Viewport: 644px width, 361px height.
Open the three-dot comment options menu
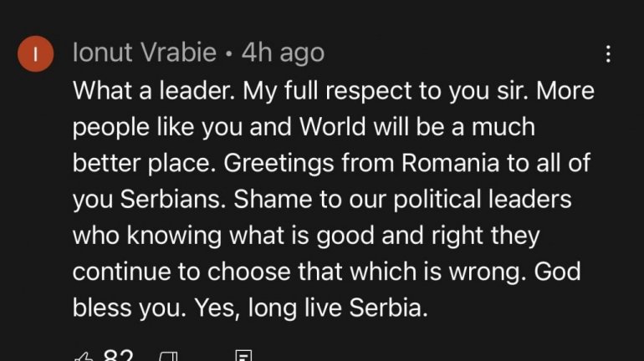tap(608, 55)
